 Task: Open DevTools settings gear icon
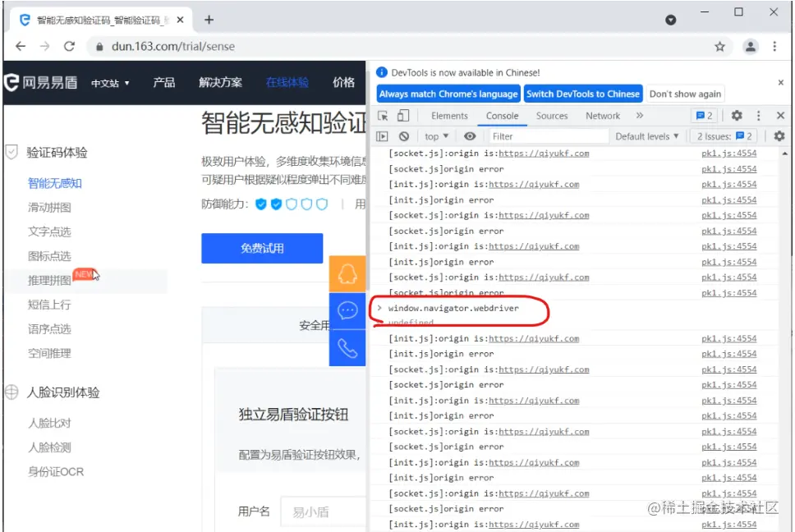[x=737, y=116]
